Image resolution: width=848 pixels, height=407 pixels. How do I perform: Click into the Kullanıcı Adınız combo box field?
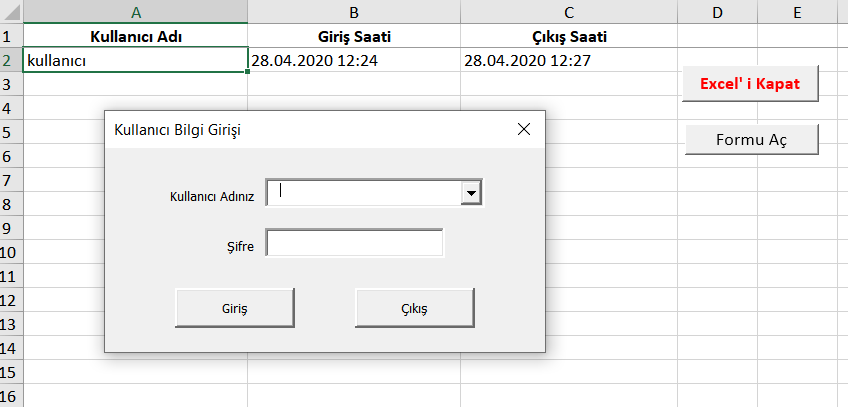pos(364,193)
